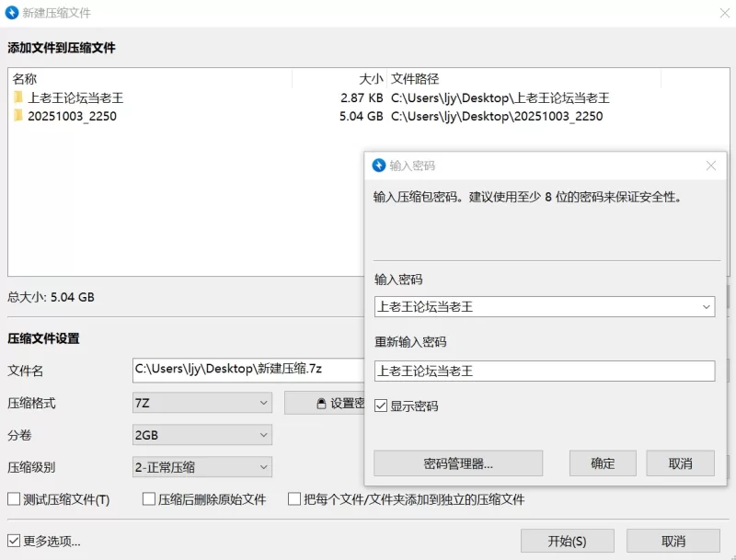Enable 压缩后删除原始文件 checkbox

(x=149, y=499)
